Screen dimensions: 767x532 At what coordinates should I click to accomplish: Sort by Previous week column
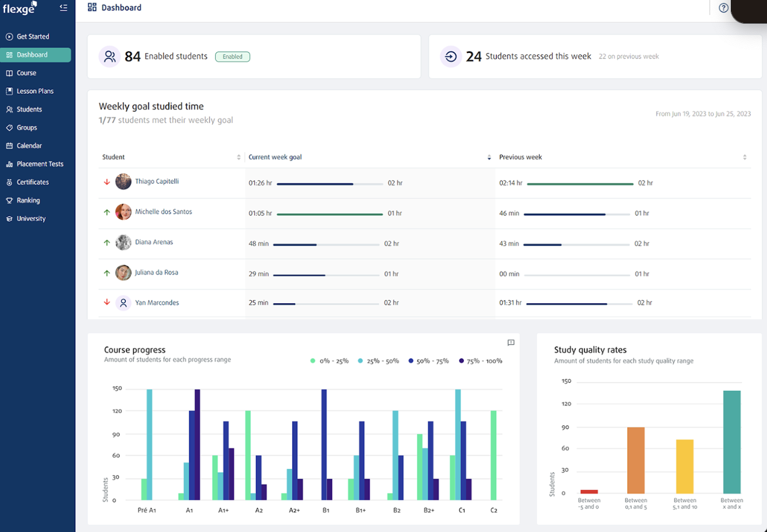click(745, 157)
